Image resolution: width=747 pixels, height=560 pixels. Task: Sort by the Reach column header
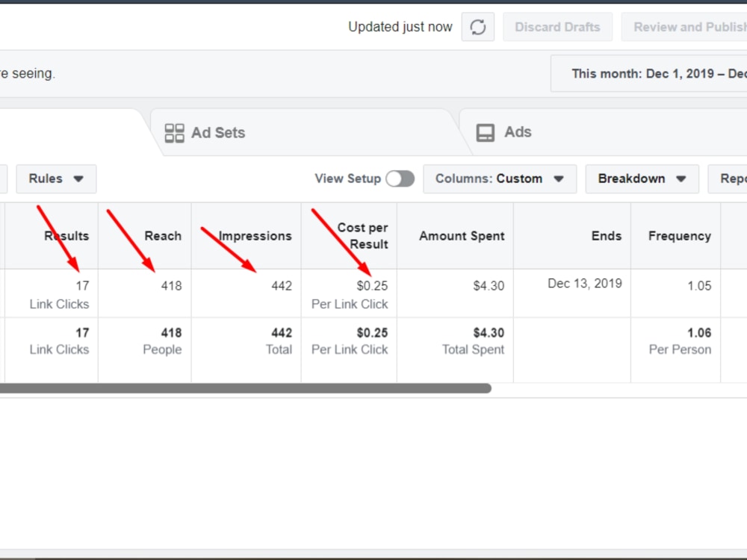point(145,236)
